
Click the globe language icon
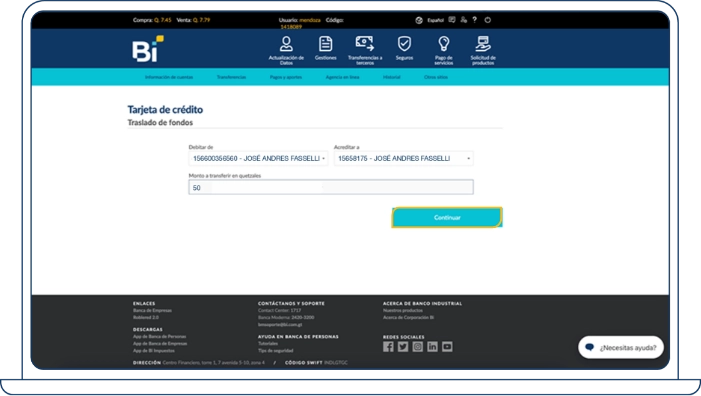click(419, 20)
